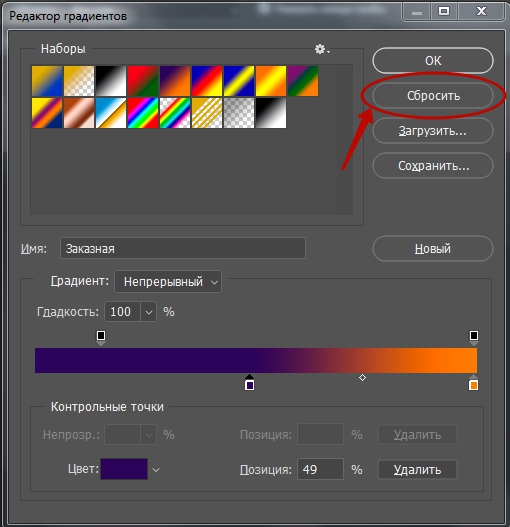Expand the Гладкость percentage dropdown

coord(148,312)
